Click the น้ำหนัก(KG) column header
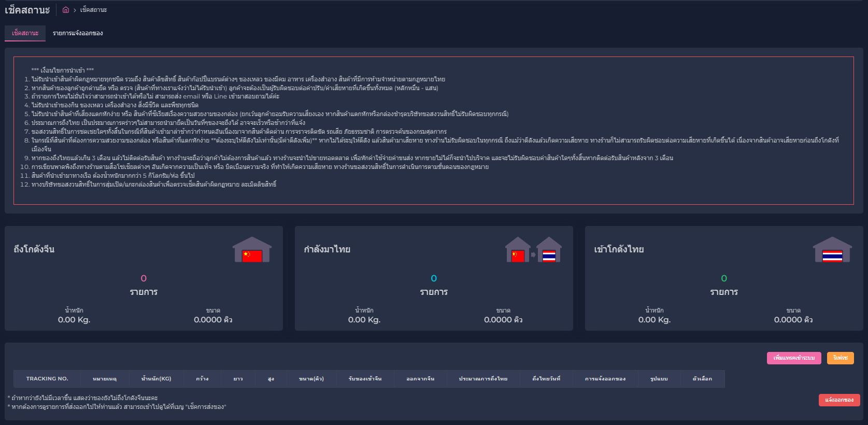The height and width of the screenshot is (425, 868). pos(156,379)
